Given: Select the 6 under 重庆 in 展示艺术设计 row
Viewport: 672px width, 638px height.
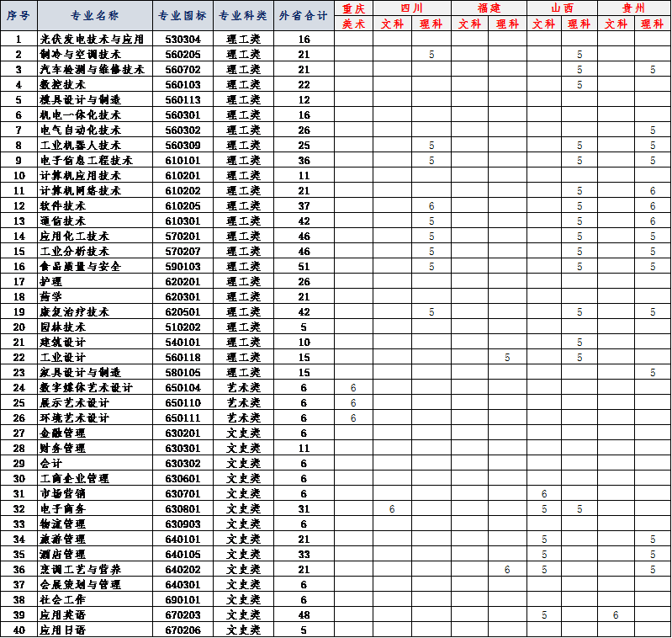Looking at the screenshot, I should click(353, 403).
